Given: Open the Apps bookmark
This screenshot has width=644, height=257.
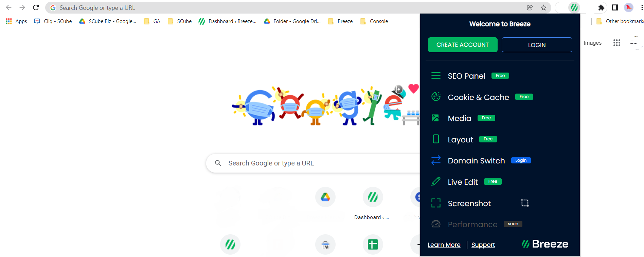Looking at the screenshot, I should click(17, 21).
